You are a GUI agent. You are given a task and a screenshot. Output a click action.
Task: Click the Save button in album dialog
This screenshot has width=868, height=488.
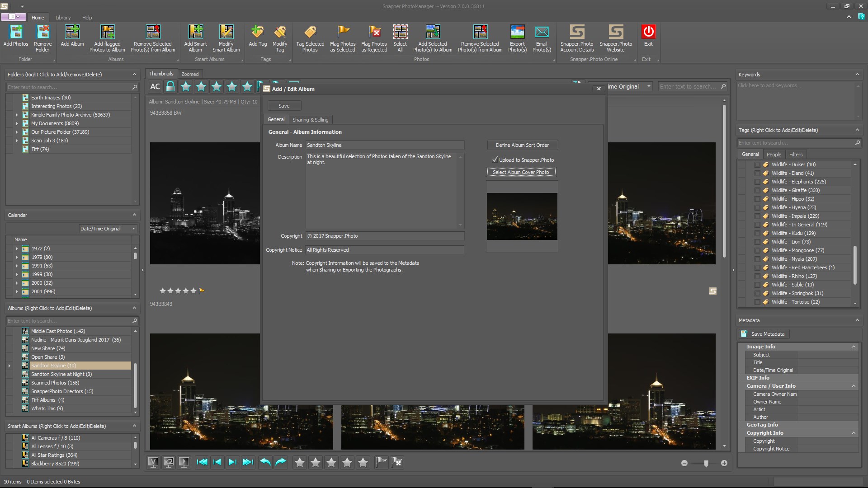coord(284,106)
